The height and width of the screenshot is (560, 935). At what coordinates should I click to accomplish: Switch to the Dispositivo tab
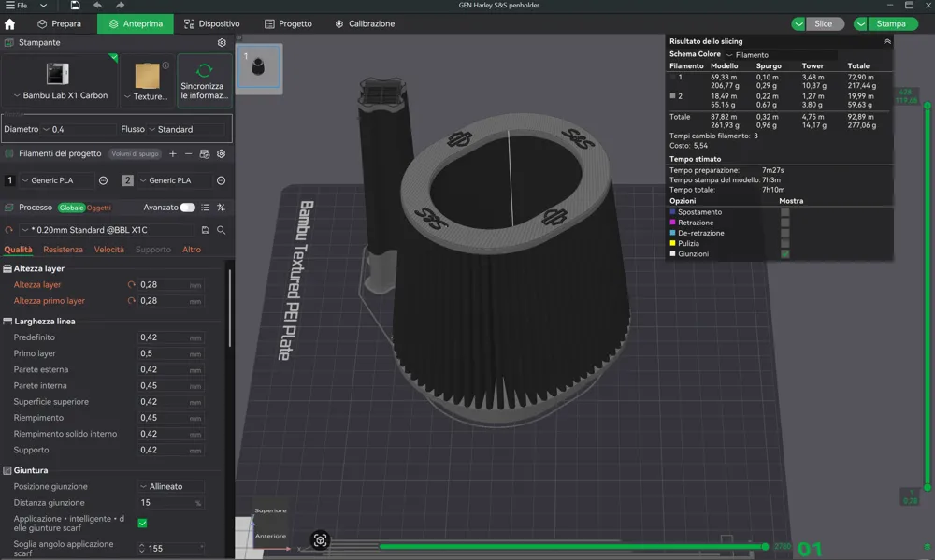coord(211,24)
